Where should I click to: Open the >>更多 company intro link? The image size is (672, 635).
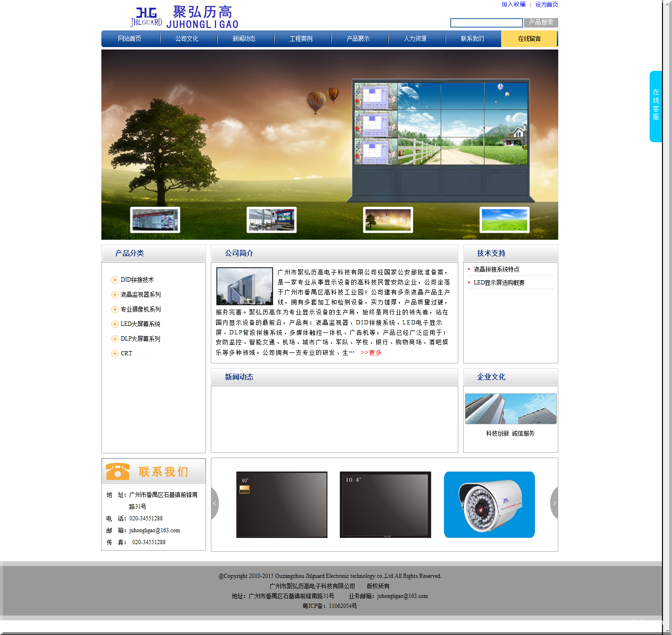click(x=370, y=353)
